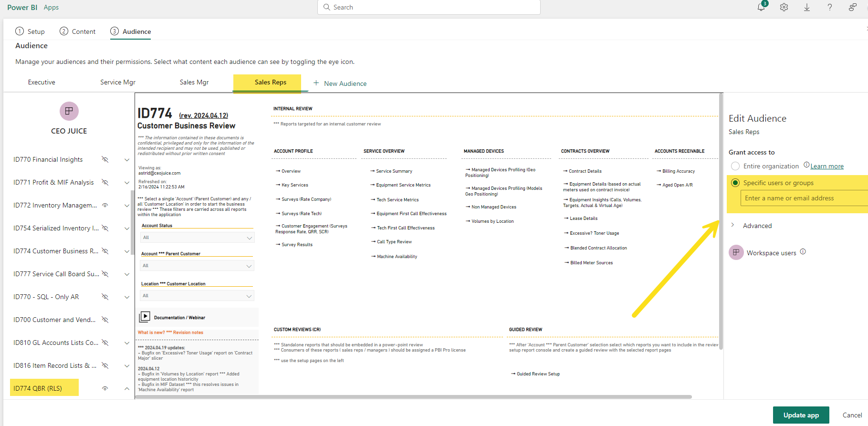Screen dimensions: 868x426
Task: Click the account profile icon in header
Action: pyautogui.click(x=853, y=7)
